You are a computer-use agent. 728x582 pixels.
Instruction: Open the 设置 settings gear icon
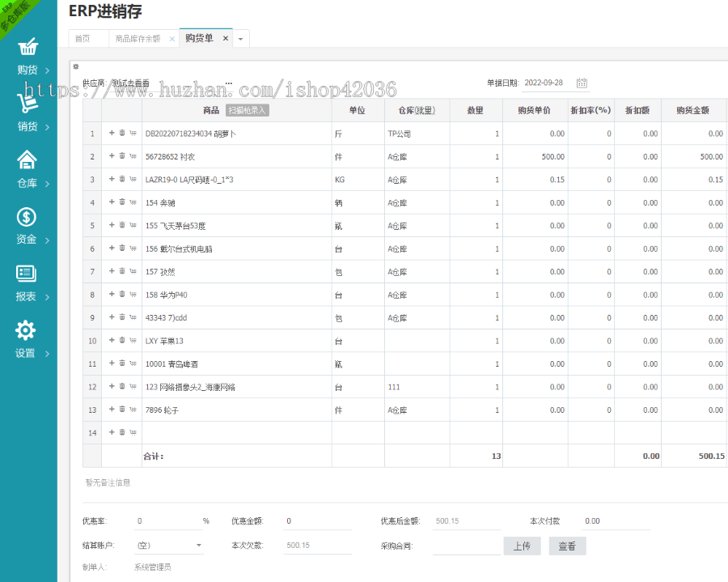tap(25, 330)
